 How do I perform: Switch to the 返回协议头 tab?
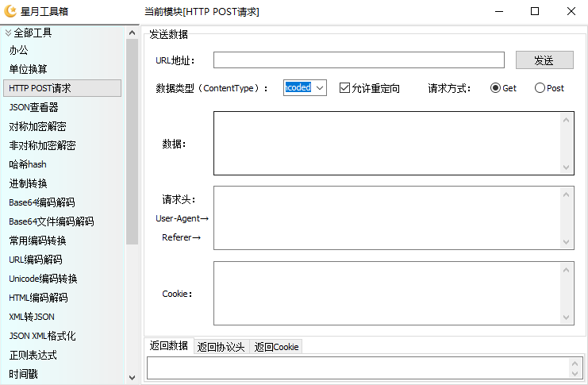click(x=221, y=347)
